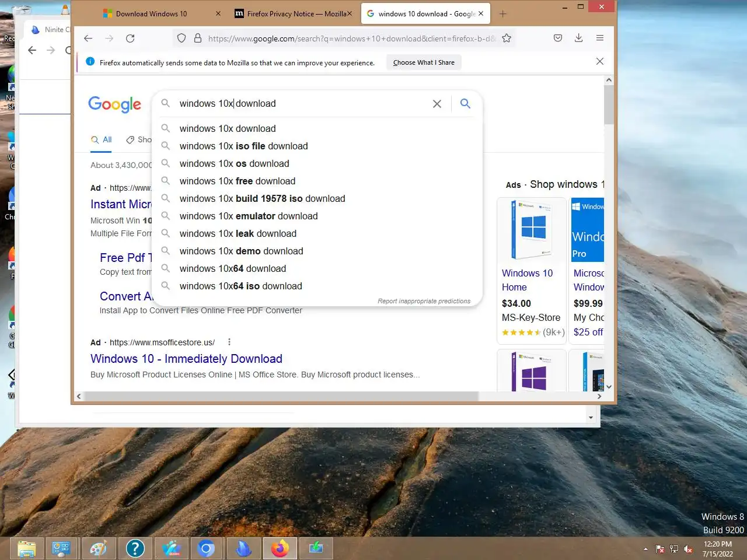
Task: Pick windows 10x os download suggestion
Action: [317, 163]
